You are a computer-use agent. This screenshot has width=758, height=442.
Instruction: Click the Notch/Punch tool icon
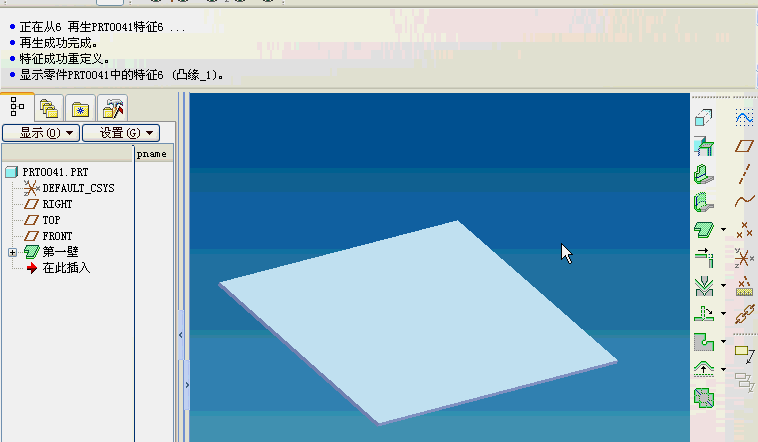[704, 341]
